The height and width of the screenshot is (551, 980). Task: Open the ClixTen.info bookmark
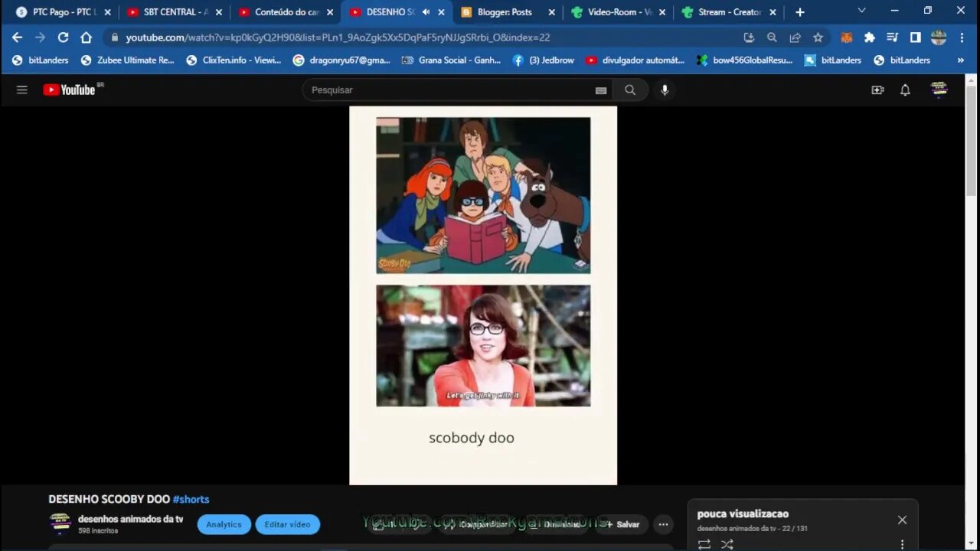(x=234, y=60)
